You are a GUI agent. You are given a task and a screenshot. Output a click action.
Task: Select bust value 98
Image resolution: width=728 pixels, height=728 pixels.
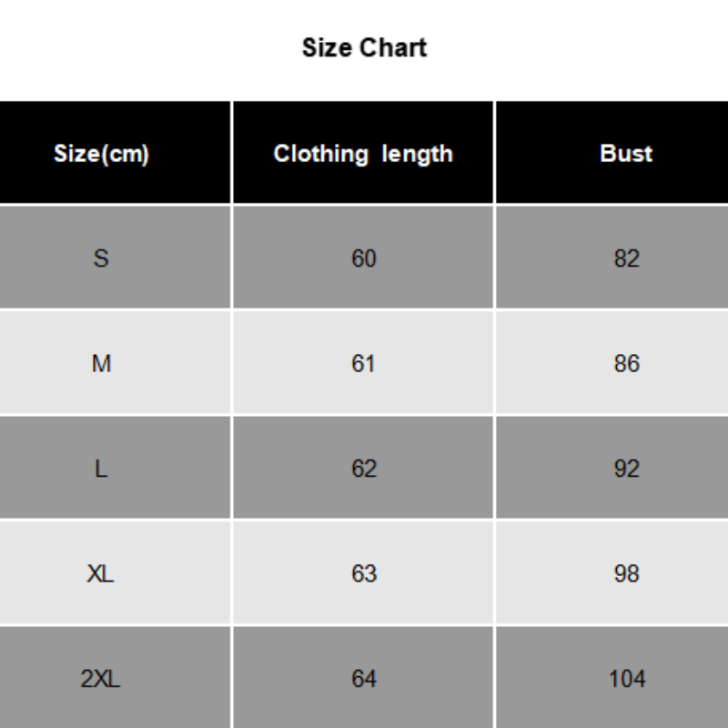click(626, 574)
